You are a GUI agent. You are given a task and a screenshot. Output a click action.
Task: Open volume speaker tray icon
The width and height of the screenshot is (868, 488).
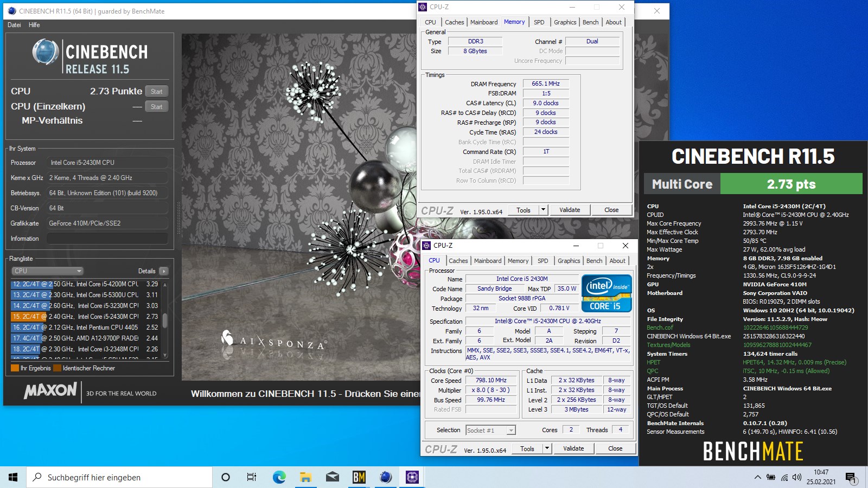coord(796,477)
